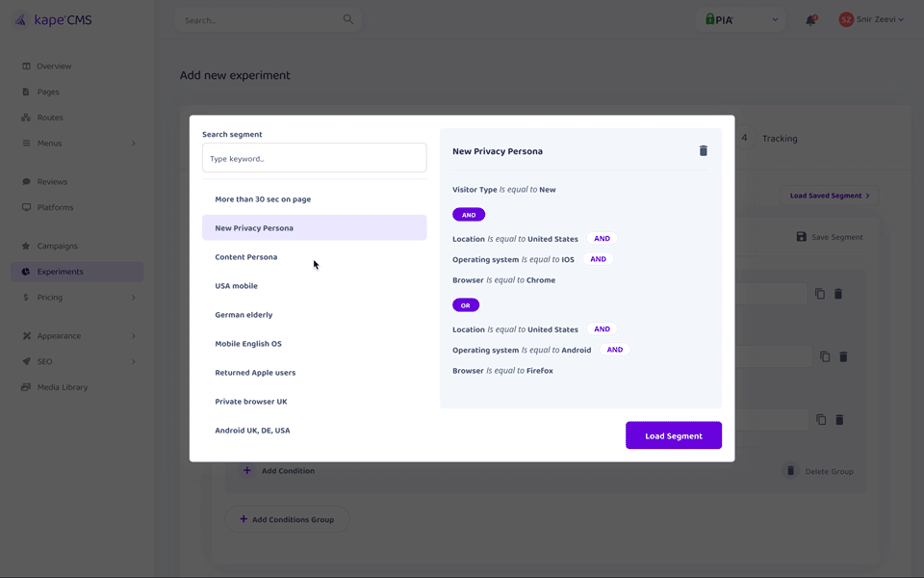This screenshot has height=578, width=924.
Task: Click the SEO rocket icon
Action: point(26,361)
